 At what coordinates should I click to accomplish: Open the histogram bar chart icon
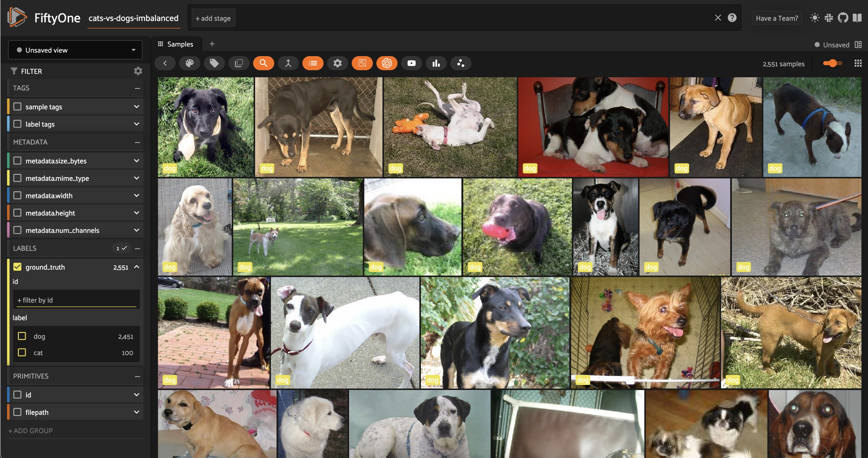tap(436, 63)
